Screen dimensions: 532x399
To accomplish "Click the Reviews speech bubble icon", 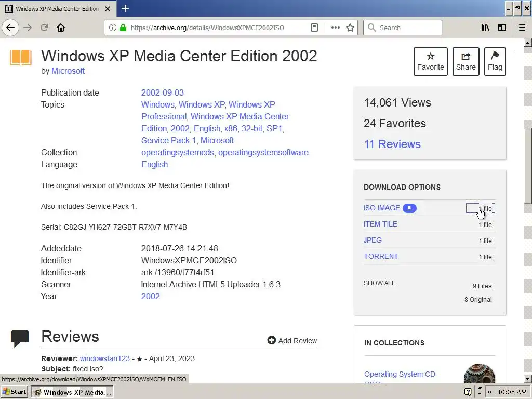I will 20,339.
